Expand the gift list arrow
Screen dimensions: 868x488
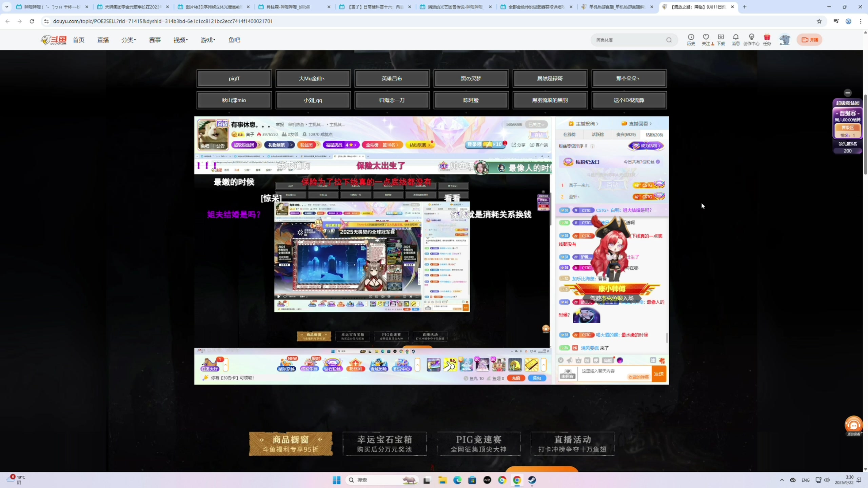pos(544,365)
